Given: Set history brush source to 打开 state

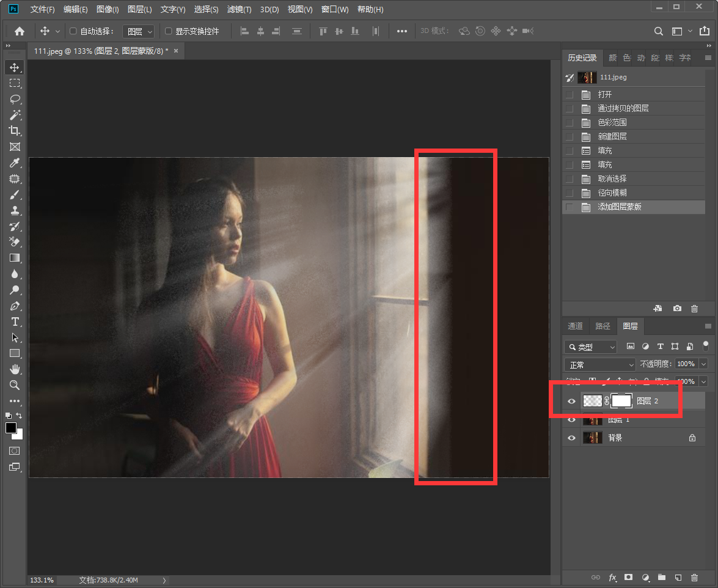Looking at the screenshot, I should pos(569,94).
